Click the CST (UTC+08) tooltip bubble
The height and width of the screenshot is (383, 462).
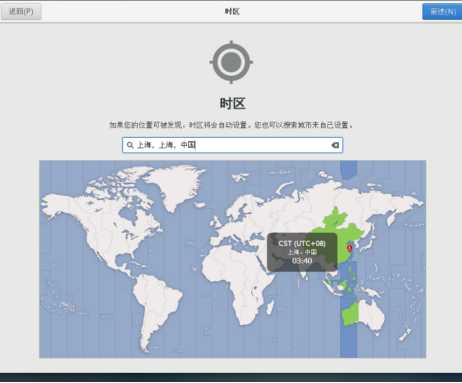302,252
